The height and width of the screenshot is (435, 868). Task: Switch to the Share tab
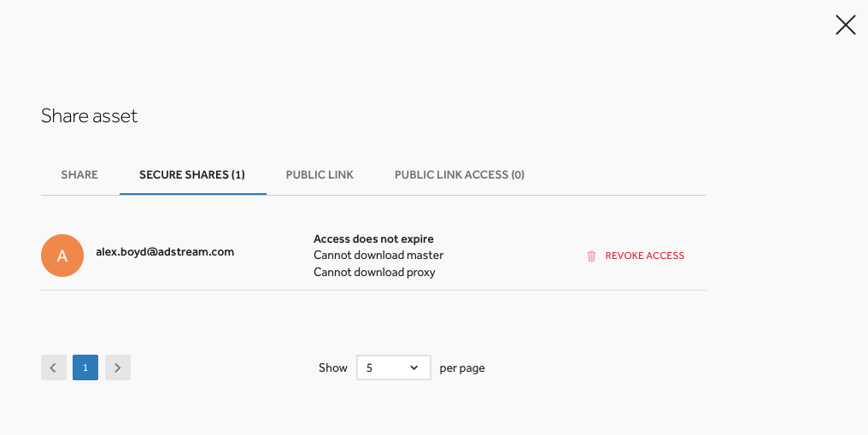[79, 175]
